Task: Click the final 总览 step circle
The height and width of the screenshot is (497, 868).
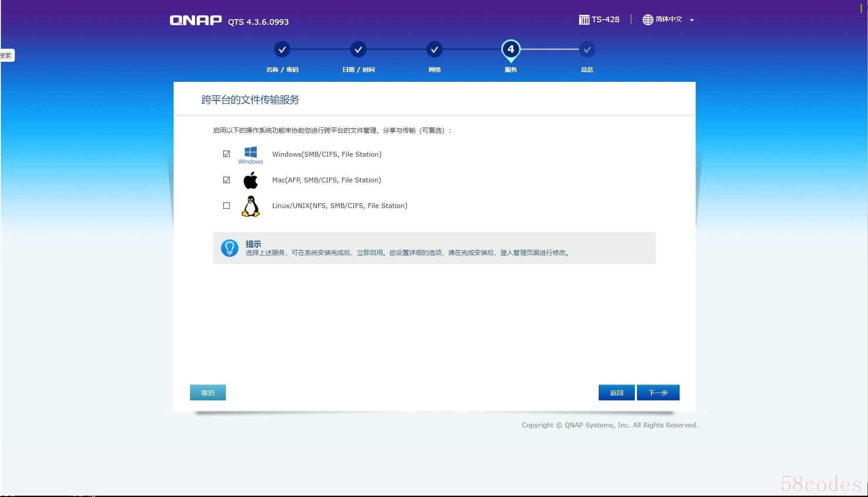Action: coord(587,50)
